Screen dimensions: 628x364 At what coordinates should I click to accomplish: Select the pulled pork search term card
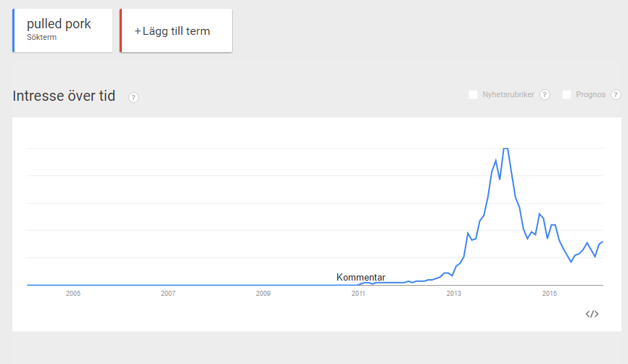62,30
